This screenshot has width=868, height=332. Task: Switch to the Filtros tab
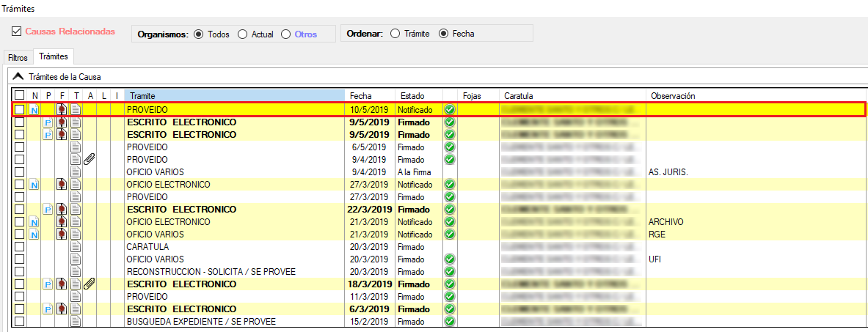18,57
